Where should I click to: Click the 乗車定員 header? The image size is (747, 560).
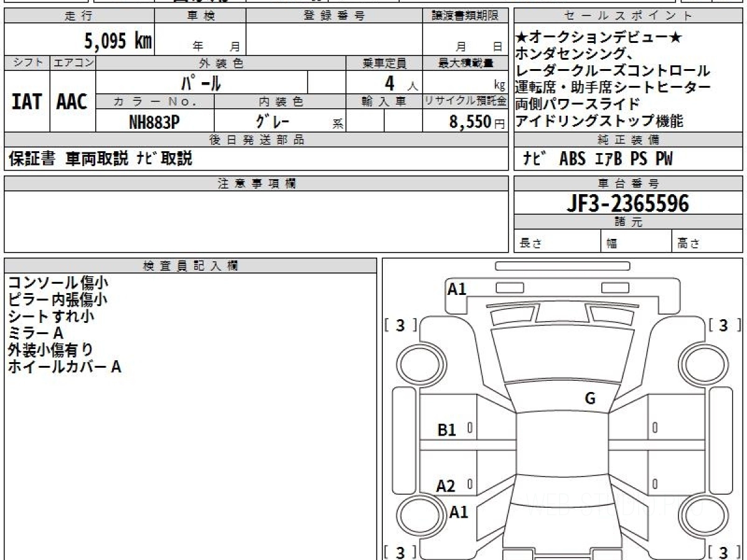[x=384, y=63]
